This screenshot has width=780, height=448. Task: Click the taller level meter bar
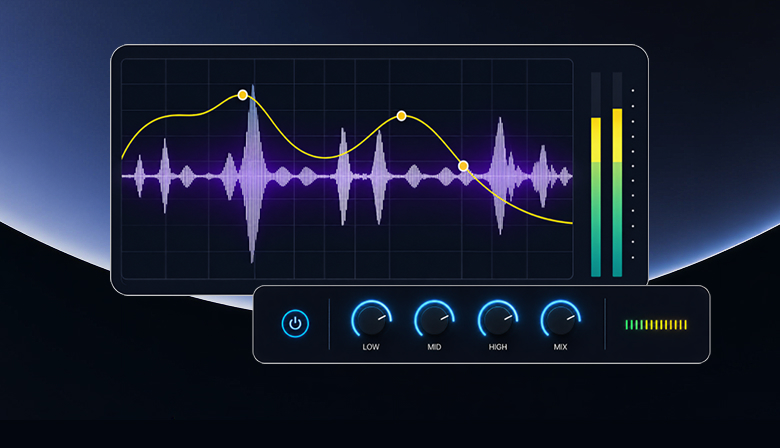617,192
